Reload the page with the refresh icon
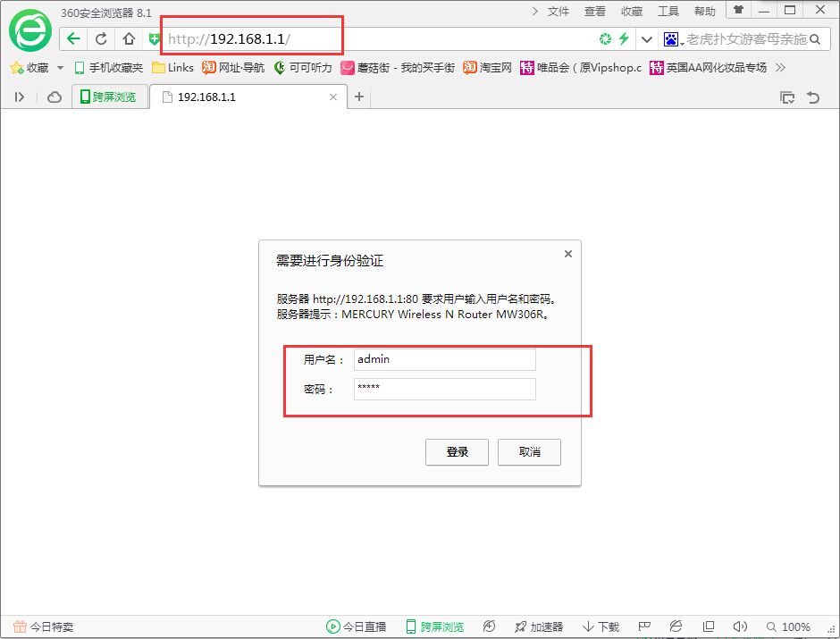The width and height of the screenshot is (840, 639). (x=100, y=39)
